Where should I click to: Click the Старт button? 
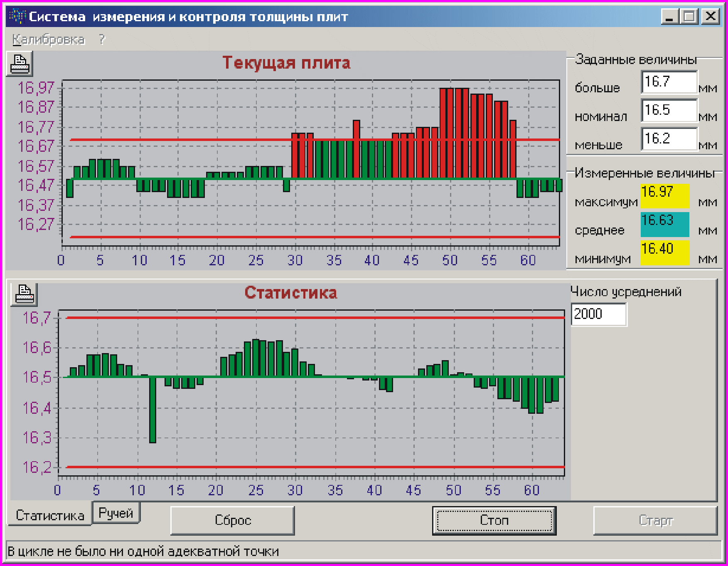pyautogui.click(x=655, y=520)
